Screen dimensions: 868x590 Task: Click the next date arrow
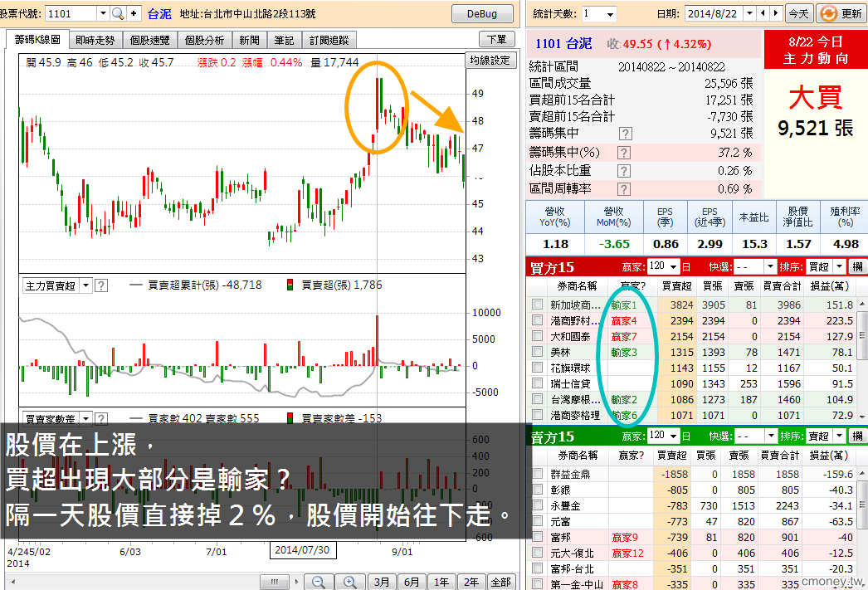pyautogui.click(x=776, y=13)
